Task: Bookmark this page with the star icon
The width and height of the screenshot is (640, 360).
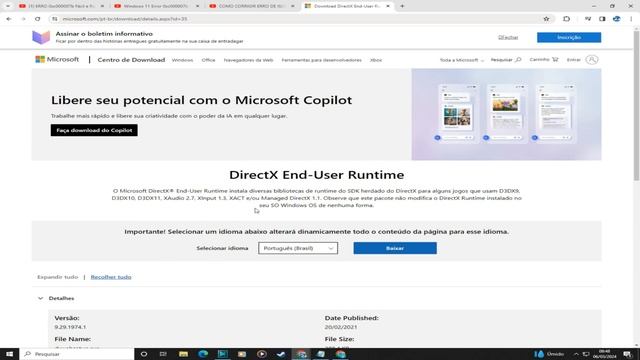Action: coord(546,19)
